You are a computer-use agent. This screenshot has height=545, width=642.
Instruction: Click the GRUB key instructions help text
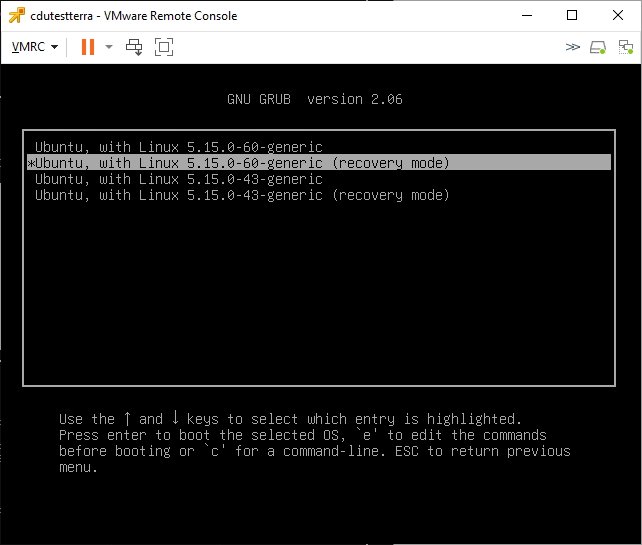314,443
